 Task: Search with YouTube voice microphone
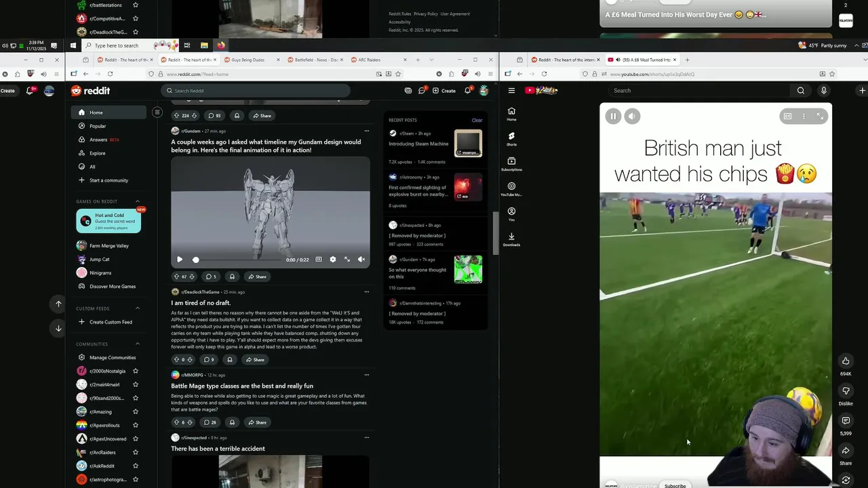click(x=824, y=91)
